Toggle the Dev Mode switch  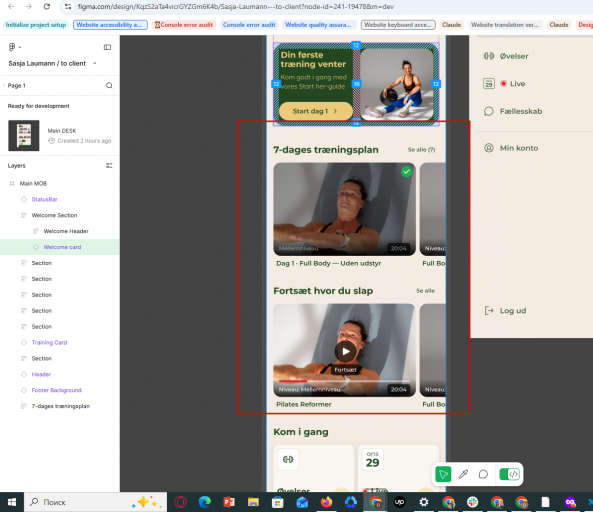pyautogui.click(x=509, y=474)
